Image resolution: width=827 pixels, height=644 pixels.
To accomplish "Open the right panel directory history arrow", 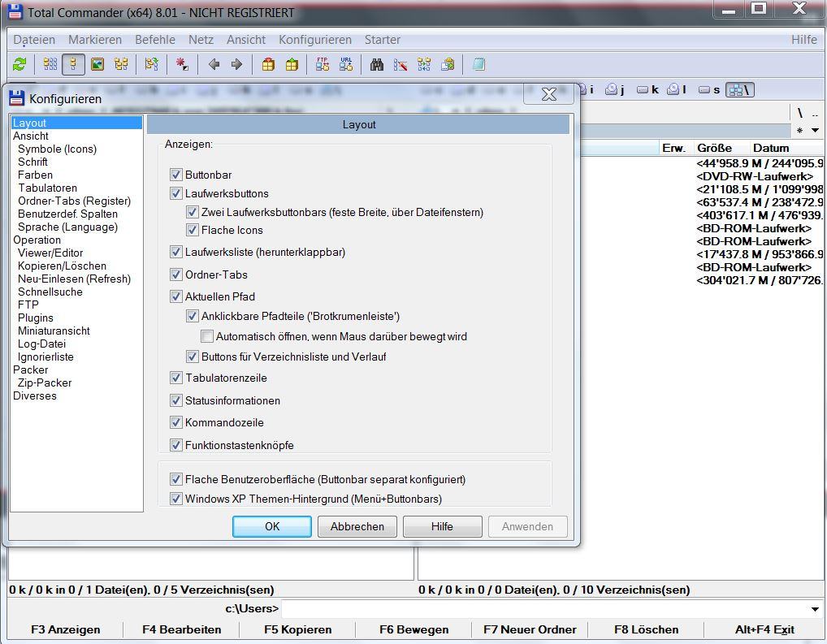I will (816, 130).
